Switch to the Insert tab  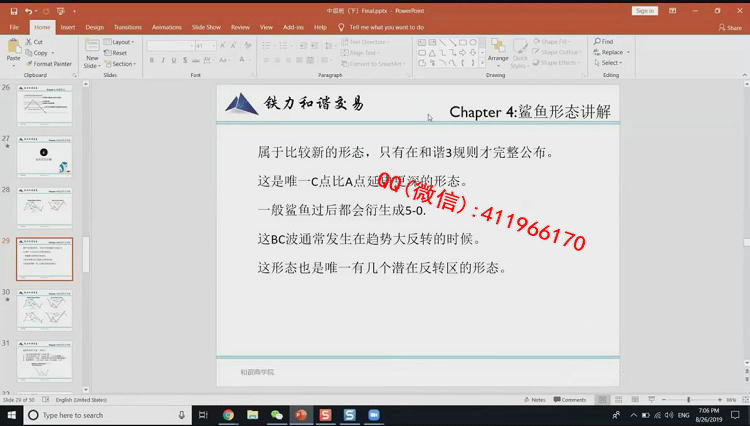coord(67,27)
